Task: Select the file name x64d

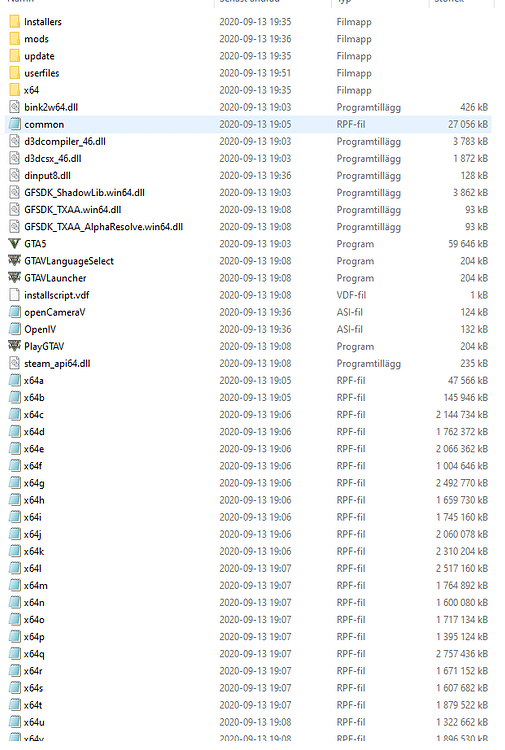Action: (34, 432)
